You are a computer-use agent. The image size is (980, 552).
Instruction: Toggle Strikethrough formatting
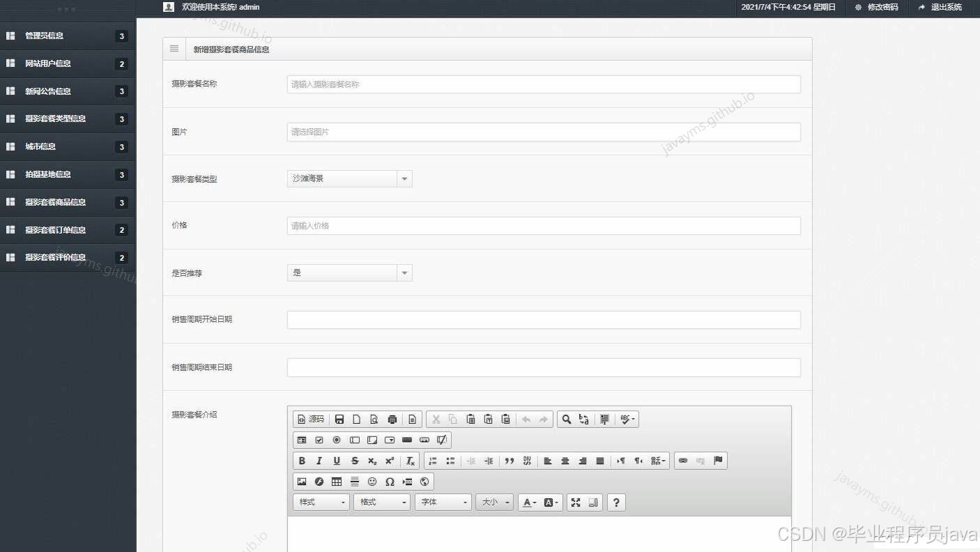tap(355, 461)
